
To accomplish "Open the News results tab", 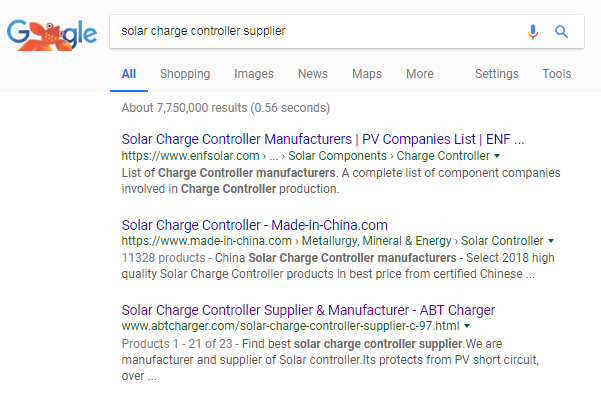I will (x=313, y=74).
